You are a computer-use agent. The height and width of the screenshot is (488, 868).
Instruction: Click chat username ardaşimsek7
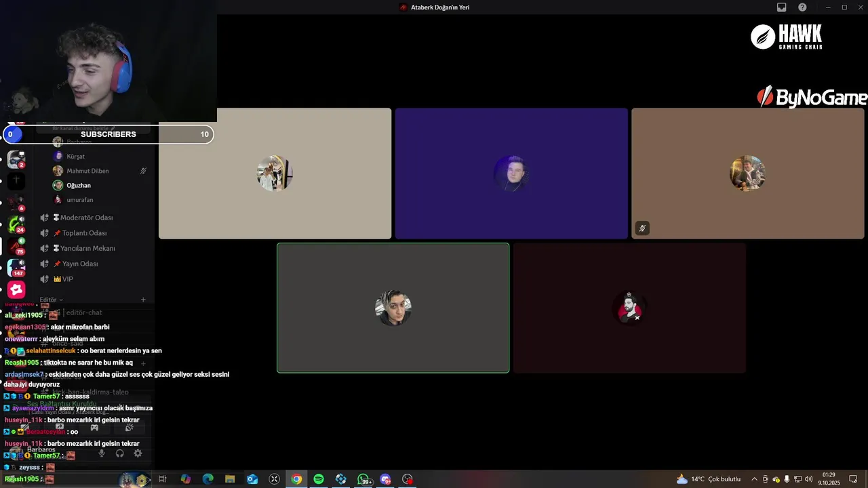[24, 374]
